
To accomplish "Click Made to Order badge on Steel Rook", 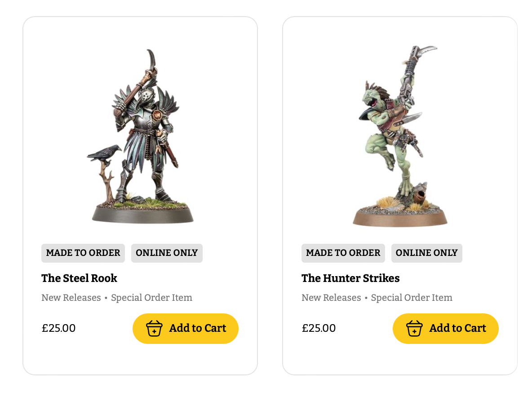I will (x=83, y=253).
